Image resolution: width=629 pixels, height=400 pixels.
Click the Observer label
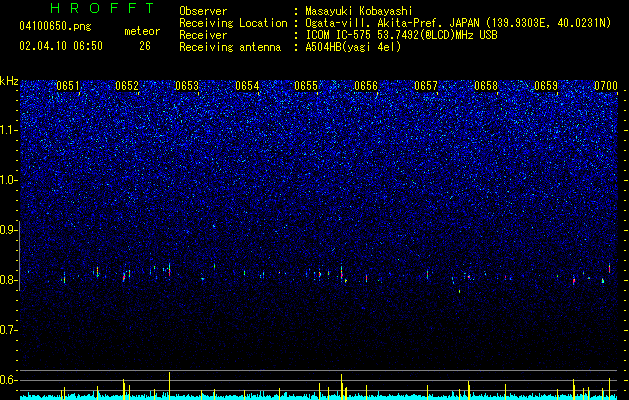[x=203, y=11]
